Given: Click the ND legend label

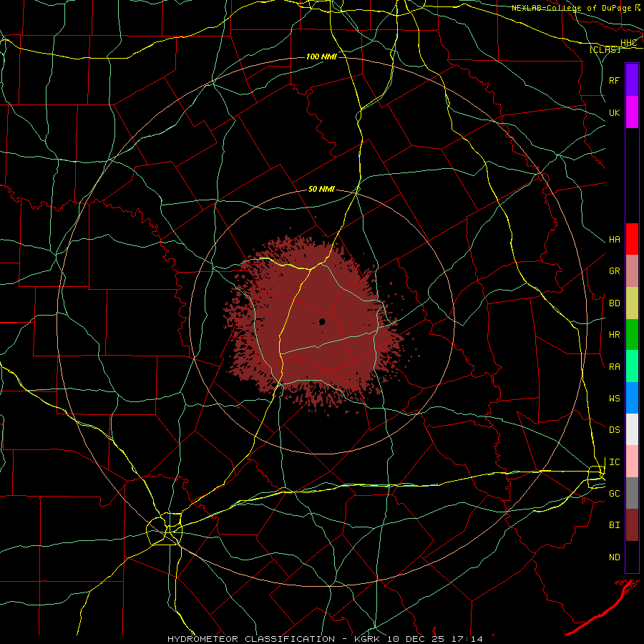Looking at the screenshot, I should click(615, 557).
